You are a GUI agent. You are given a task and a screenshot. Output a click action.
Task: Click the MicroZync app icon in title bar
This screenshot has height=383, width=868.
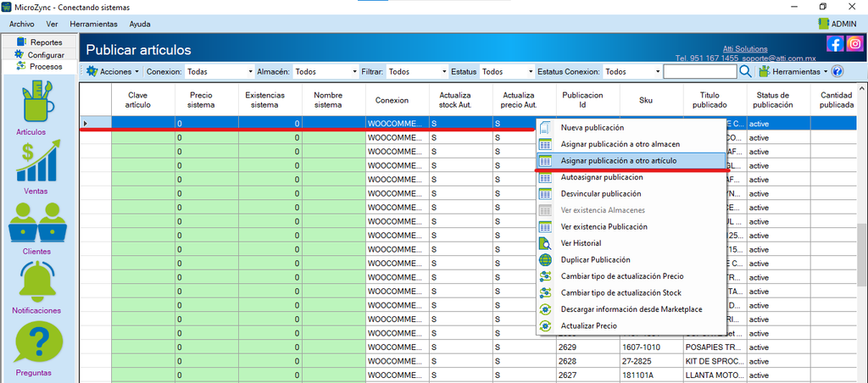click(7, 7)
